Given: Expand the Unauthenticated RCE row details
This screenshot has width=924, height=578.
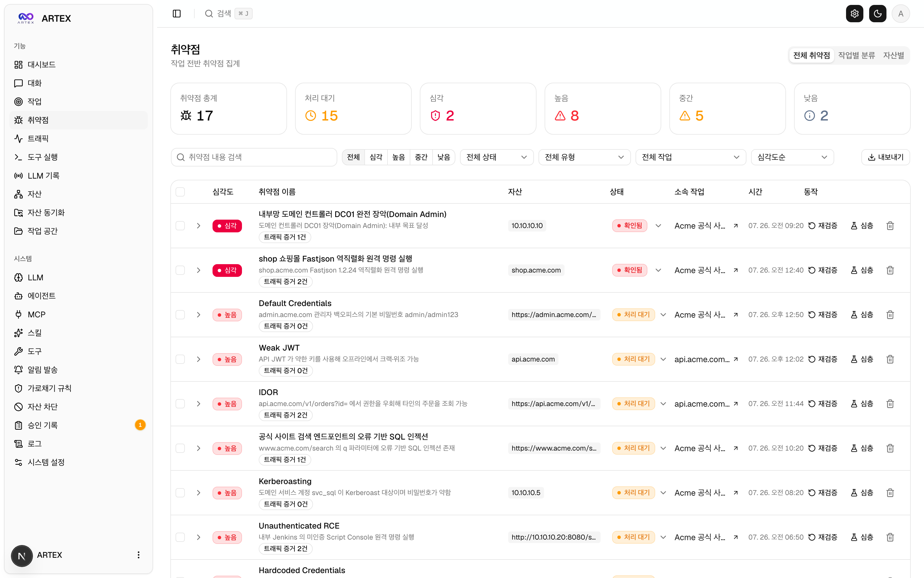Looking at the screenshot, I should (x=199, y=537).
